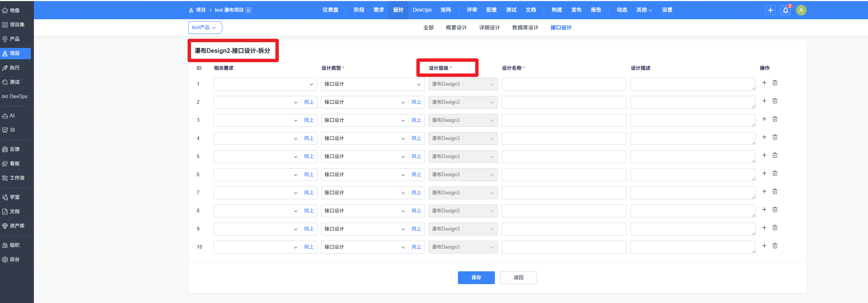Viewport: 868px width, 303px height.
Task: Click the 返回 button
Action: 519,278
